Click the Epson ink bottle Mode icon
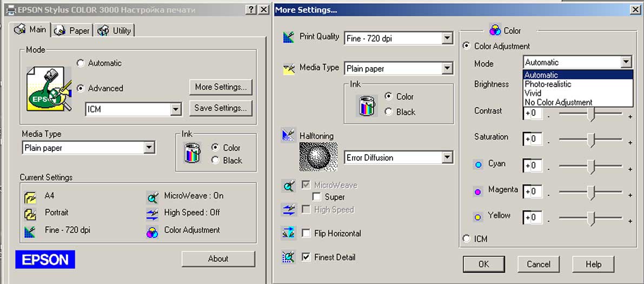644x284 pixels. 49,89
